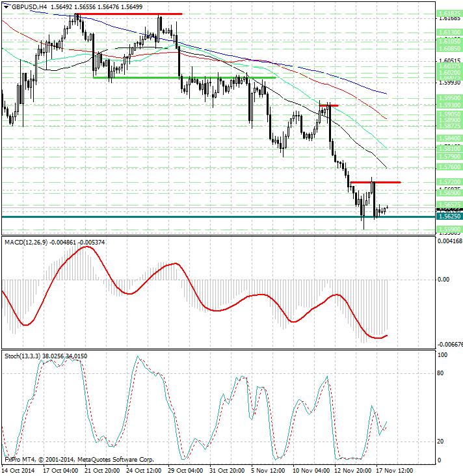
Task: Click the 12 Nov 20:00 time label
Action: click(353, 471)
